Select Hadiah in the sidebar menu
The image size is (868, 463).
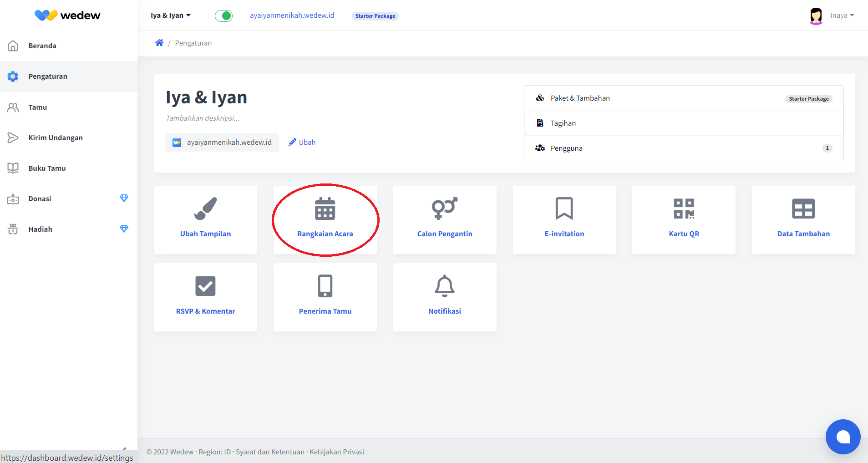pos(69,229)
